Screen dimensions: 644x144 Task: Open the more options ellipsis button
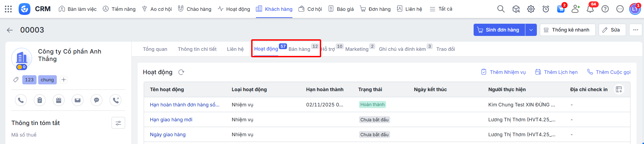click(x=636, y=30)
